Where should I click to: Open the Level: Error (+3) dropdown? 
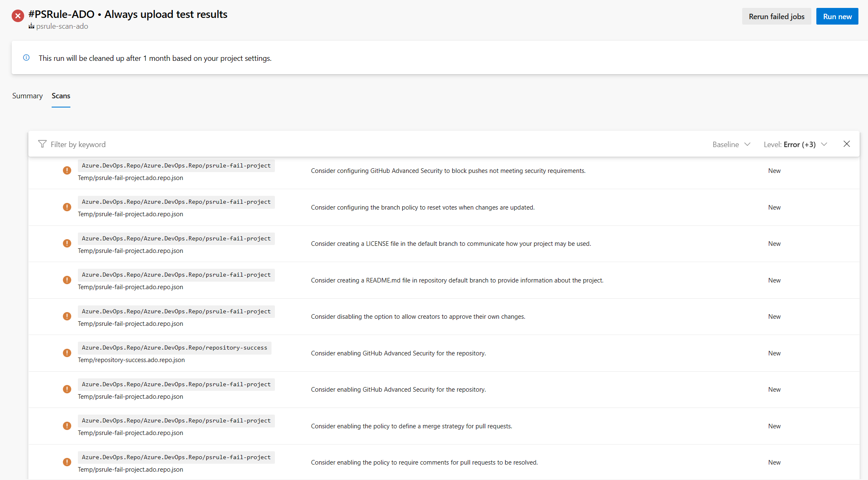(795, 144)
